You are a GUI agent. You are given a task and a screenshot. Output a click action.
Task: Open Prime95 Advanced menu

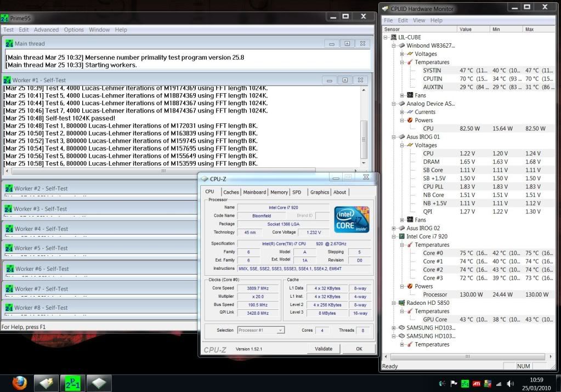click(x=46, y=30)
